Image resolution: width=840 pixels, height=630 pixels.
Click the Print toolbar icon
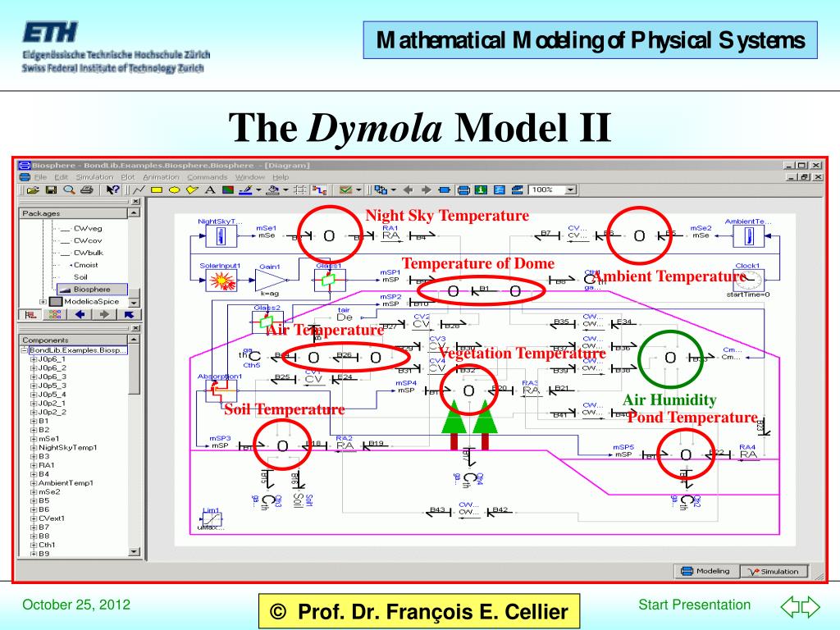click(87, 189)
